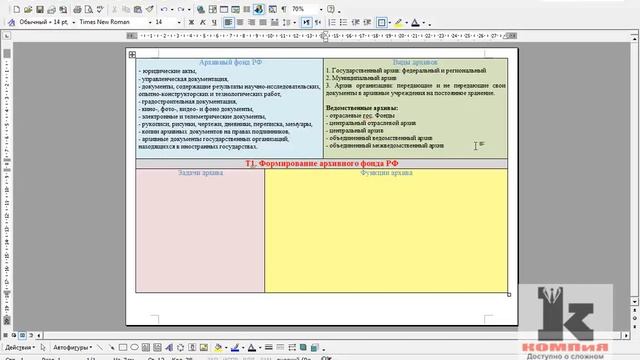This screenshot has height=360, width=640.
Task: Open the Styles and Formatting pane
Action: [11, 22]
